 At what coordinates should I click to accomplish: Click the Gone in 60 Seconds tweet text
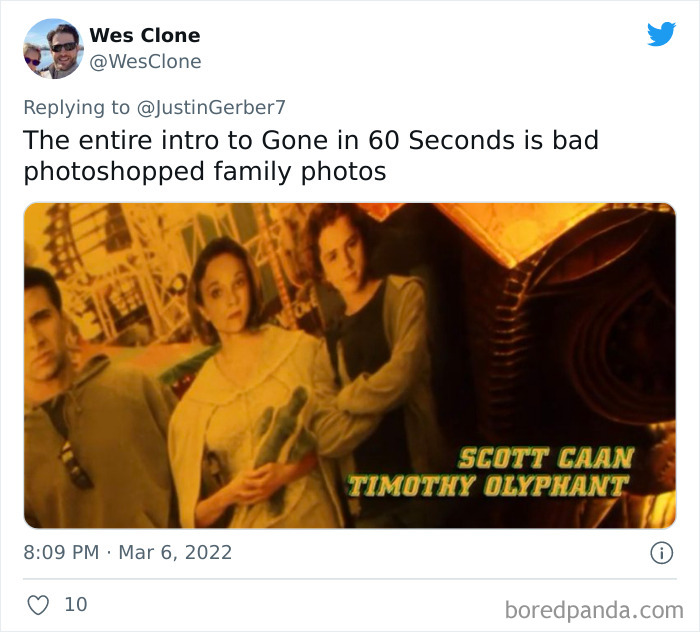point(311,156)
